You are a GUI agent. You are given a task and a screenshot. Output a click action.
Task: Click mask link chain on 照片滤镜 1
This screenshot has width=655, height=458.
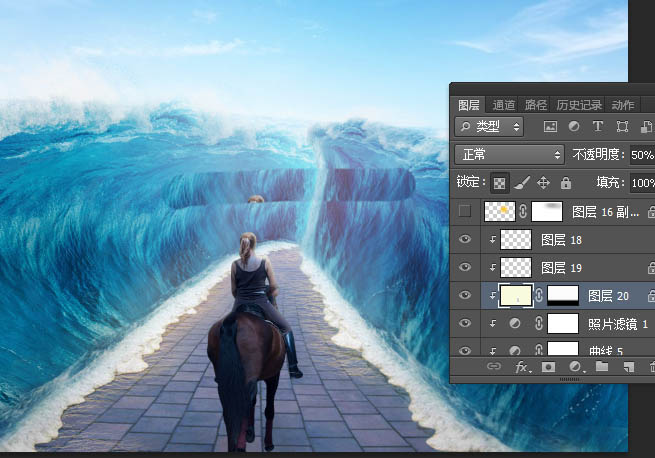click(x=539, y=323)
